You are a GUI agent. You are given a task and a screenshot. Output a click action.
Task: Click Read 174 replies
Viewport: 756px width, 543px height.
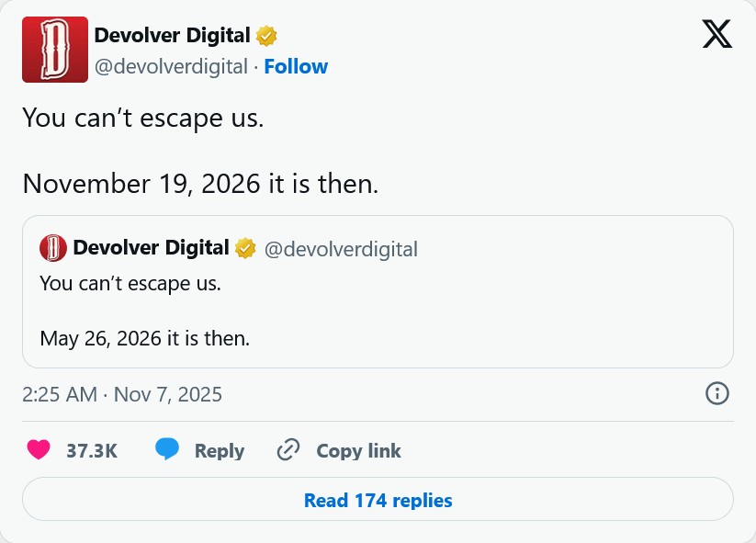pos(378,500)
